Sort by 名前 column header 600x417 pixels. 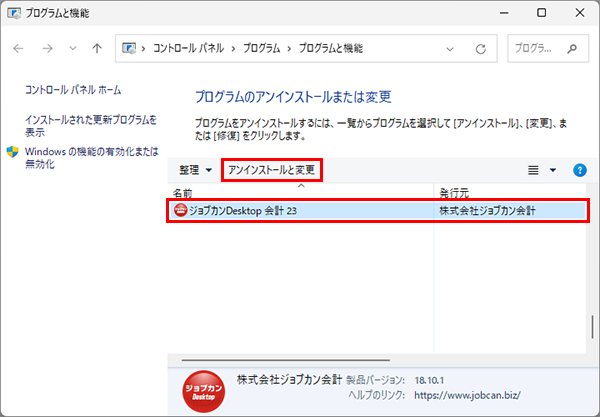pos(300,193)
